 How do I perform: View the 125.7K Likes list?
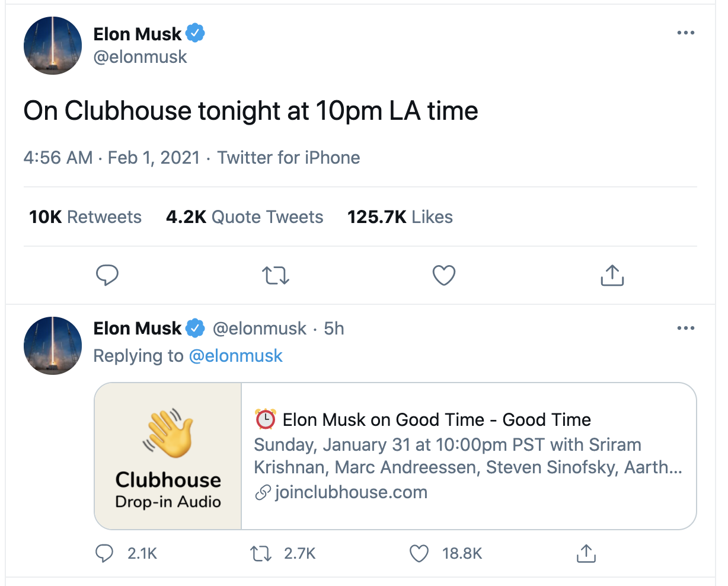pos(400,217)
